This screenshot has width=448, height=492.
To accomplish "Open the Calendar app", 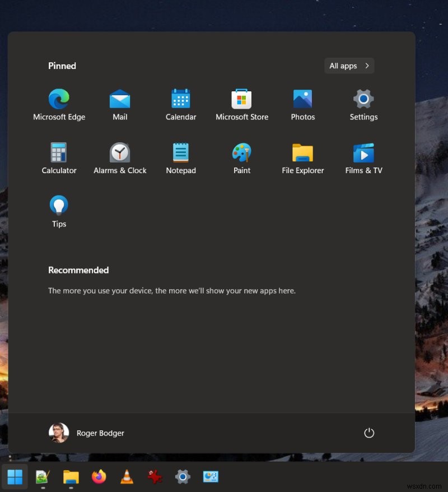I will 180,100.
